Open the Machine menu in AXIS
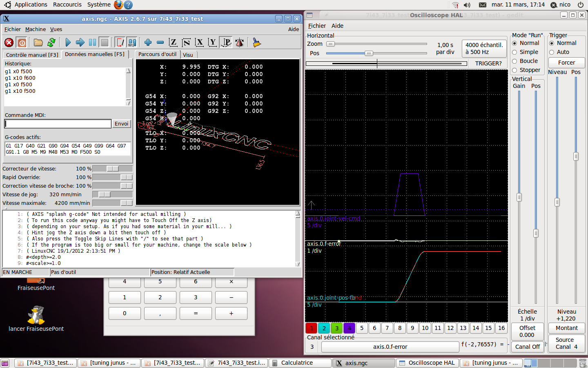This screenshot has width=588, height=368. pyautogui.click(x=36, y=29)
